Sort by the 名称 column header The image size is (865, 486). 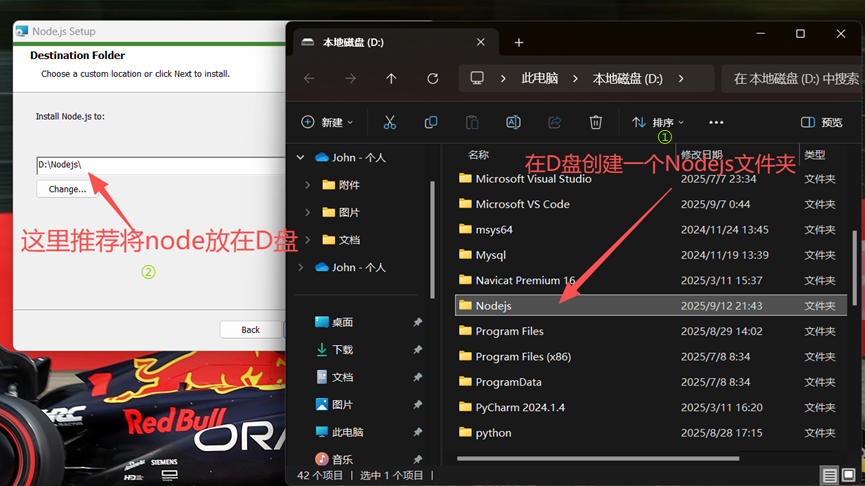pos(478,155)
